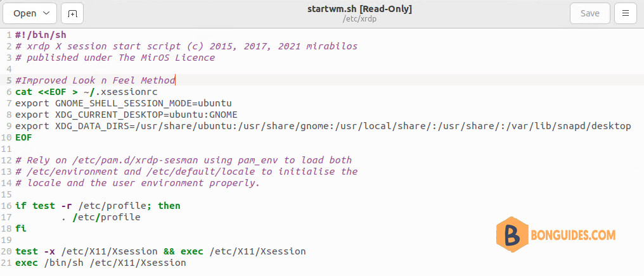This screenshot has height=276, width=644.
Task: Place cursor on the #!/bin/sh line
Action: coord(41,35)
